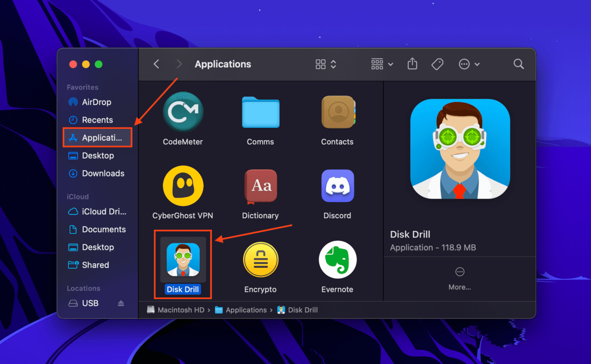The width and height of the screenshot is (591, 364).
Task: Go back with the left chevron
Action: pyautogui.click(x=156, y=64)
